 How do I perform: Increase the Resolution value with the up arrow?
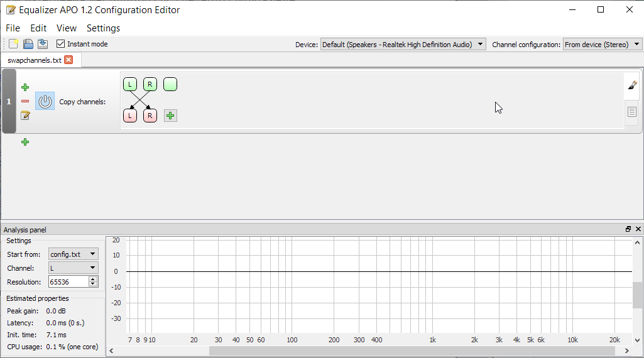click(93, 279)
